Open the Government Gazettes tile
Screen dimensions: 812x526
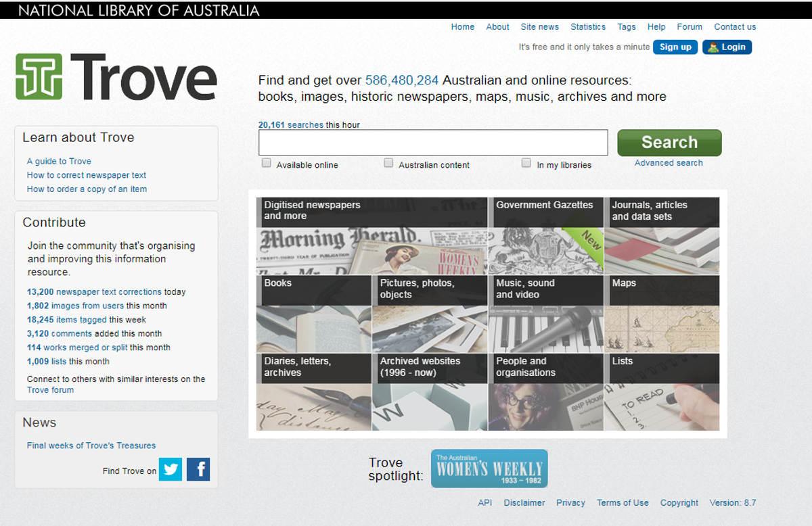pos(545,235)
